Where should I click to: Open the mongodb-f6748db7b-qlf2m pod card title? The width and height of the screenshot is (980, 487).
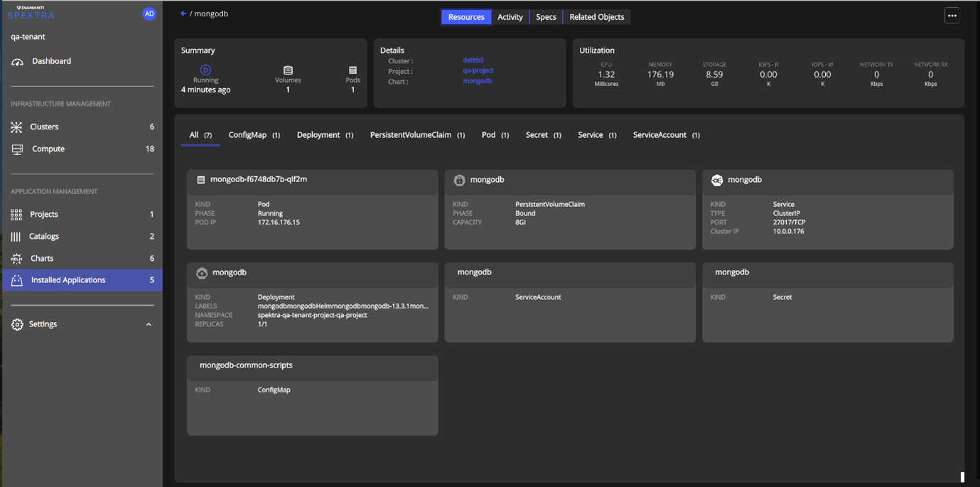(259, 179)
